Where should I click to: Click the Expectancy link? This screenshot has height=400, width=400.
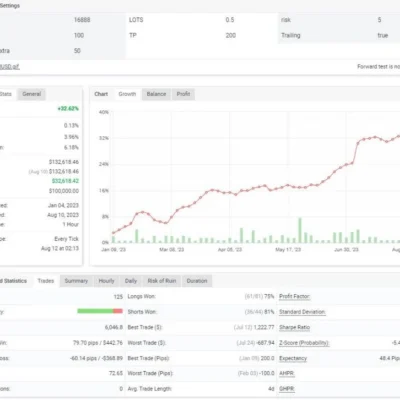point(293,358)
